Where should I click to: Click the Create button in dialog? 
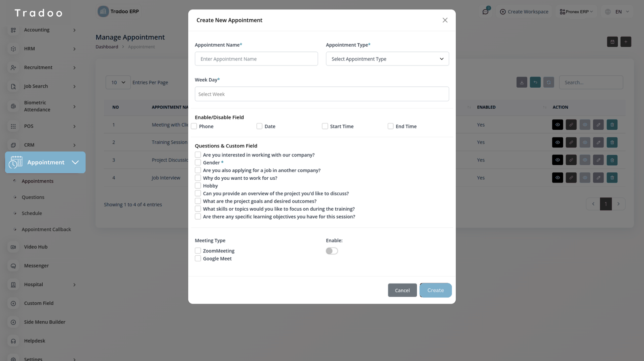435,290
